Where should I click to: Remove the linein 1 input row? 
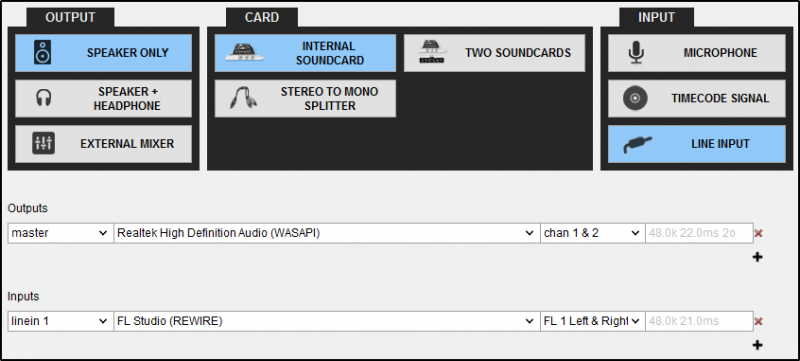pyautogui.click(x=758, y=321)
